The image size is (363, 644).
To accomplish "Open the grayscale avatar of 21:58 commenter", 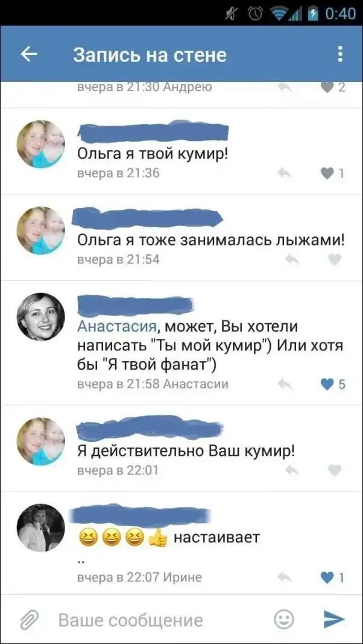I will [x=40, y=317].
